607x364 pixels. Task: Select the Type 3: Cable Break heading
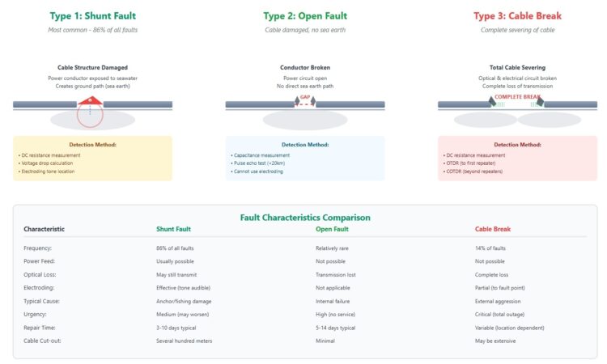pyautogui.click(x=517, y=15)
